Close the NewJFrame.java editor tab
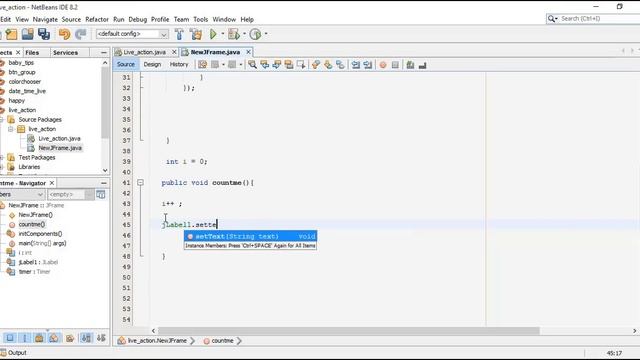This screenshot has height=360, width=640. point(248,52)
